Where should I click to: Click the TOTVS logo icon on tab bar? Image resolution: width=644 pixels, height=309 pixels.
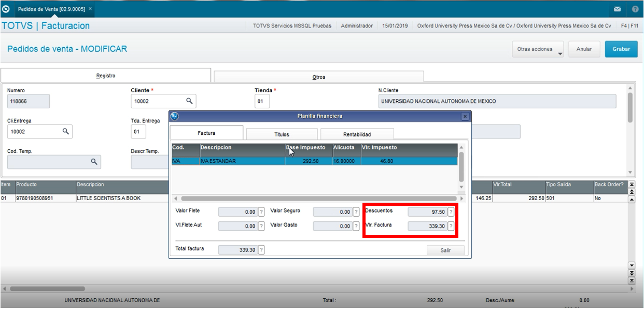click(6, 9)
